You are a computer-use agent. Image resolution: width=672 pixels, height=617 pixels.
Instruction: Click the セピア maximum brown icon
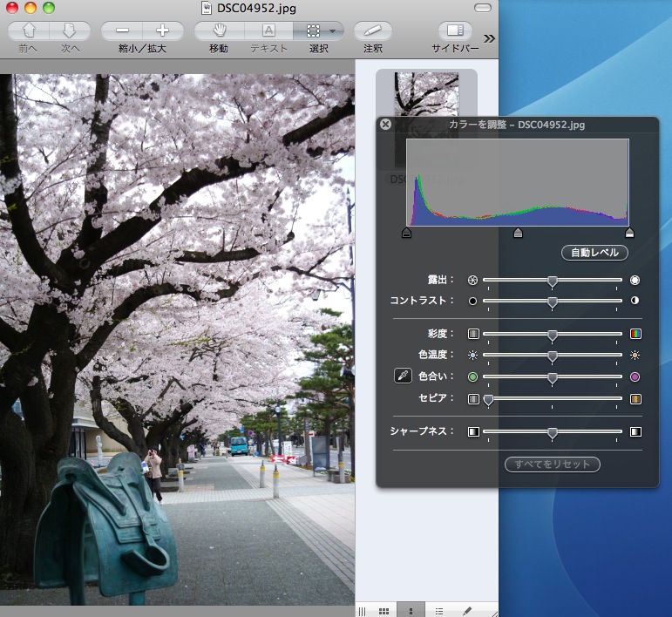pyautogui.click(x=635, y=399)
